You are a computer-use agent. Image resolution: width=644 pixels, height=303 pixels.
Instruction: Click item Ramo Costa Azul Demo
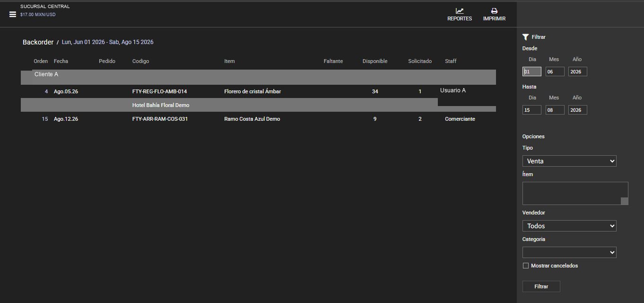(x=252, y=119)
